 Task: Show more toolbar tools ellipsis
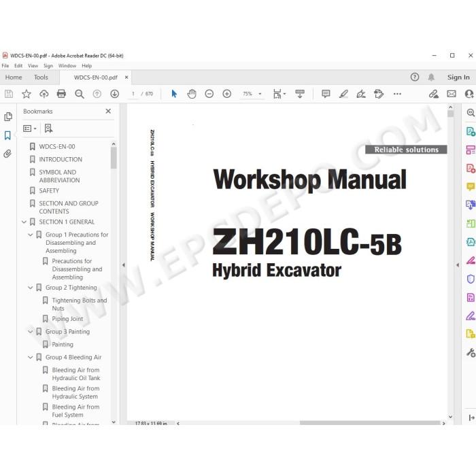click(x=397, y=94)
